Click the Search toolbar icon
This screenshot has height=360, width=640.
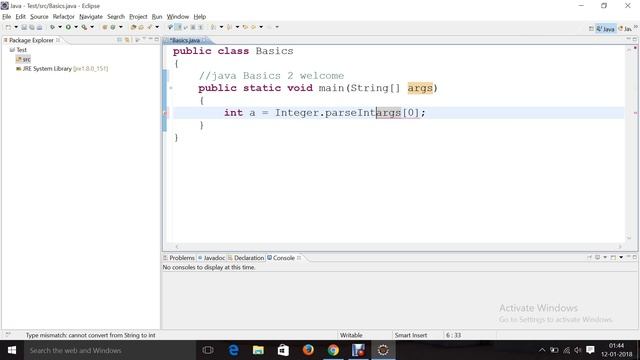coord(149,27)
